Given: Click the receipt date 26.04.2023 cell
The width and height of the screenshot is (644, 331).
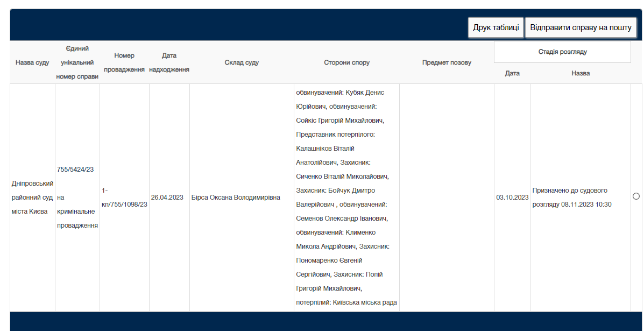Looking at the screenshot, I should click(x=167, y=198).
